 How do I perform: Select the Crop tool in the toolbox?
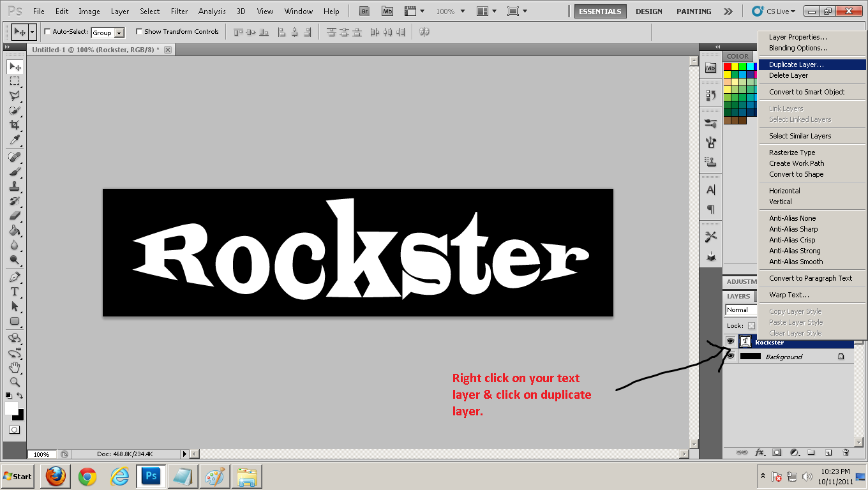(14, 125)
